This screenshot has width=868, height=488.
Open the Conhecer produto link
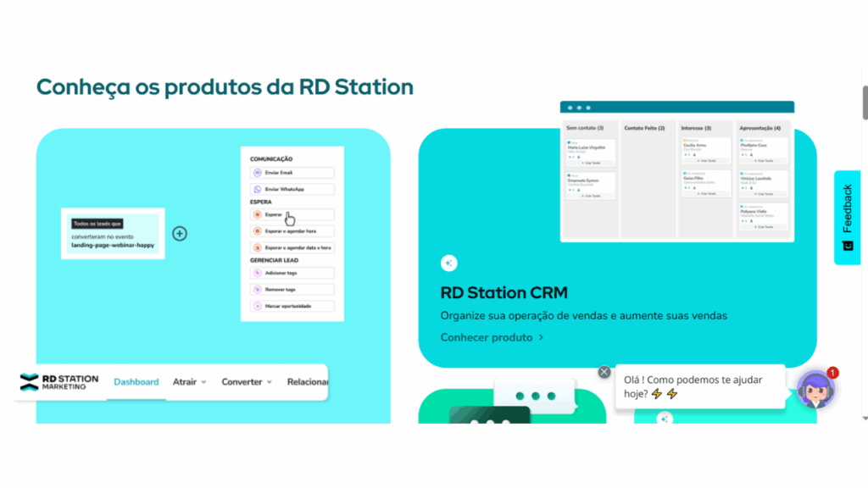click(492, 337)
